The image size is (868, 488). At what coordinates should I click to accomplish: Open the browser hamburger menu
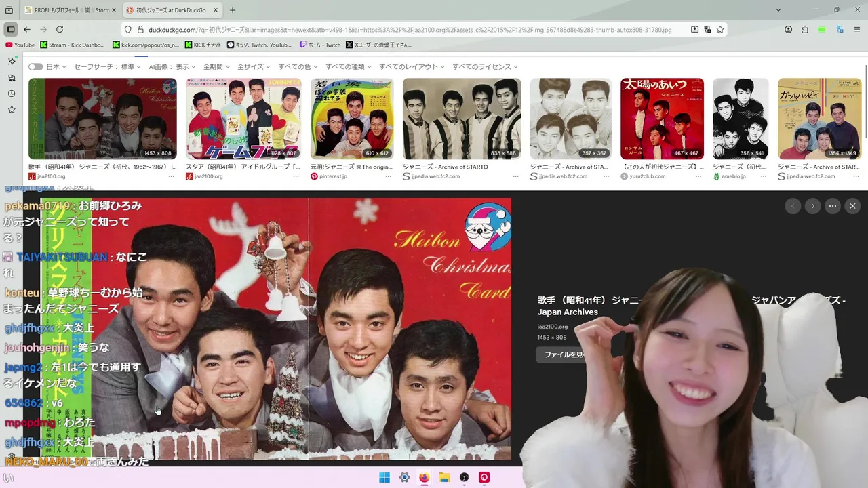click(858, 29)
